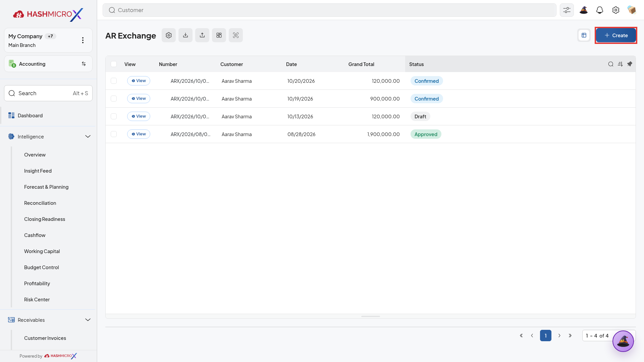Go to the next page arrow
This screenshot has width=644, height=362.
tap(559, 336)
